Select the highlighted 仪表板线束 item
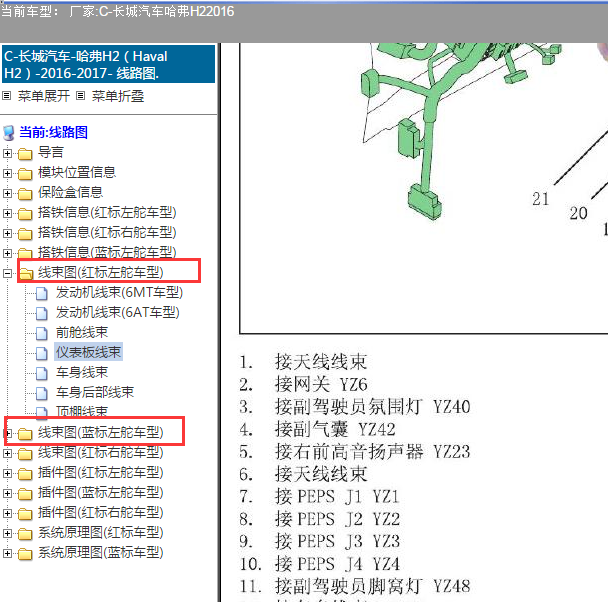This screenshot has height=602, width=608. pyautogui.click(x=88, y=352)
